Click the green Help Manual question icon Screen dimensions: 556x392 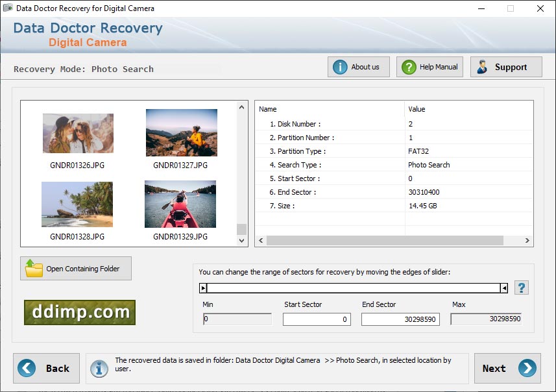pos(408,67)
